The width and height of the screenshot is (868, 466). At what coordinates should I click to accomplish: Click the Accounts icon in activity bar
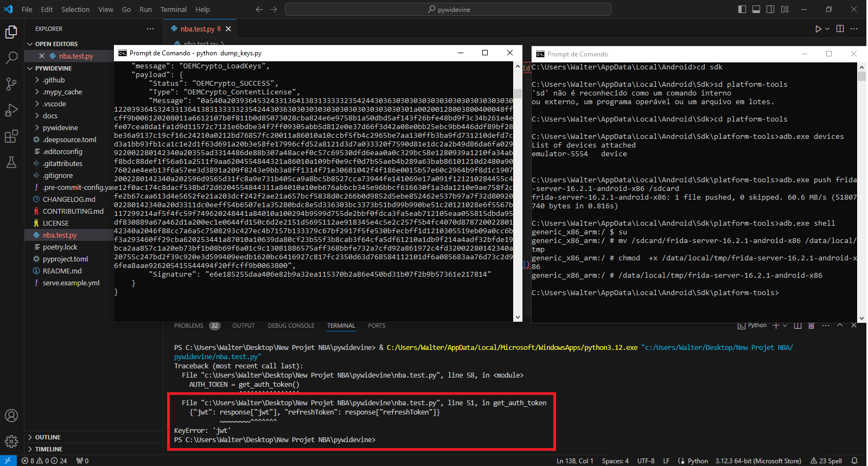pos(11,416)
